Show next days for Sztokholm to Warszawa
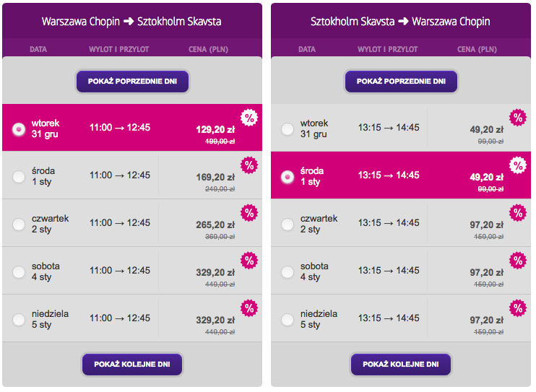Viewport: 536px width, 392px height. coord(401,365)
